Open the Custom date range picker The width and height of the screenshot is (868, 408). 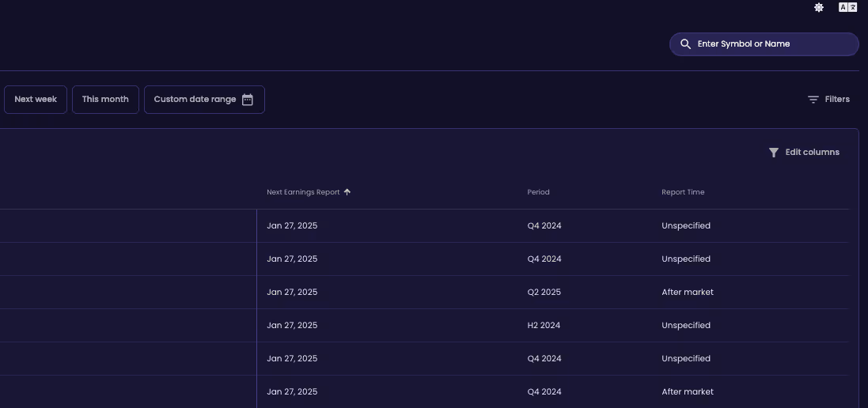tap(204, 100)
